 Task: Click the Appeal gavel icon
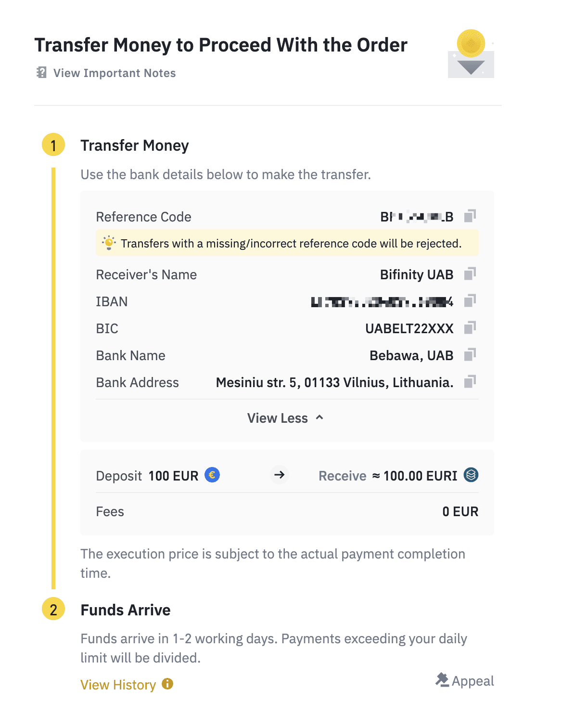click(x=442, y=680)
